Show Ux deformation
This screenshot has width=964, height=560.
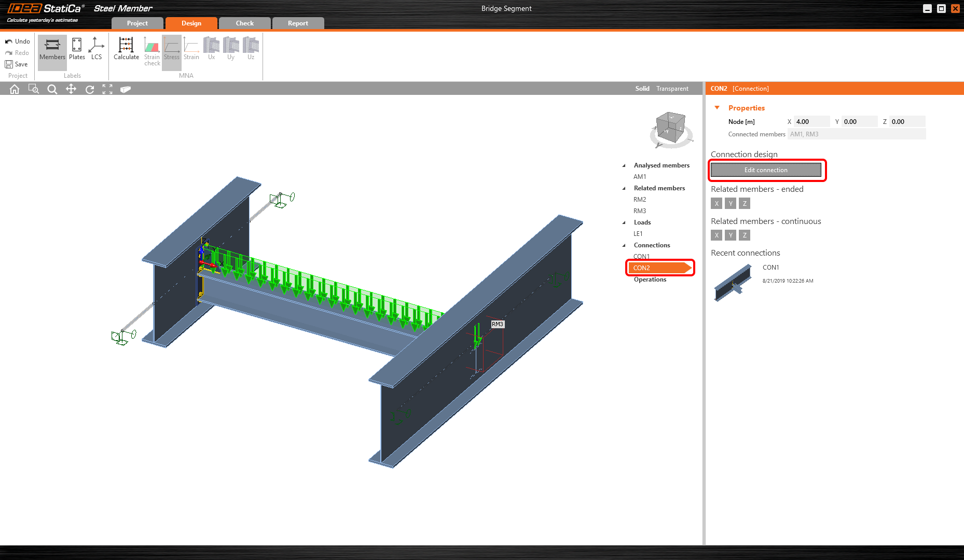point(211,49)
